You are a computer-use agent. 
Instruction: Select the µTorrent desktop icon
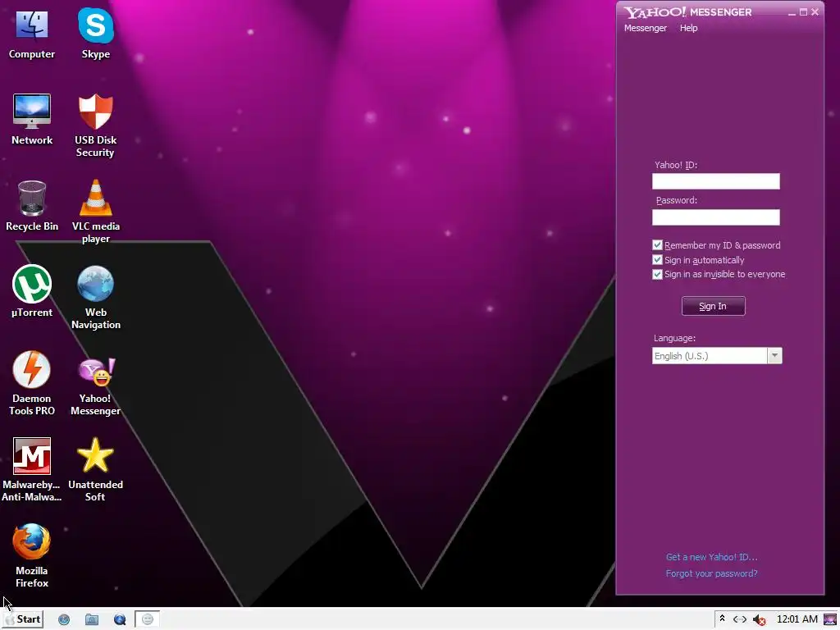(x=32, y=291)
